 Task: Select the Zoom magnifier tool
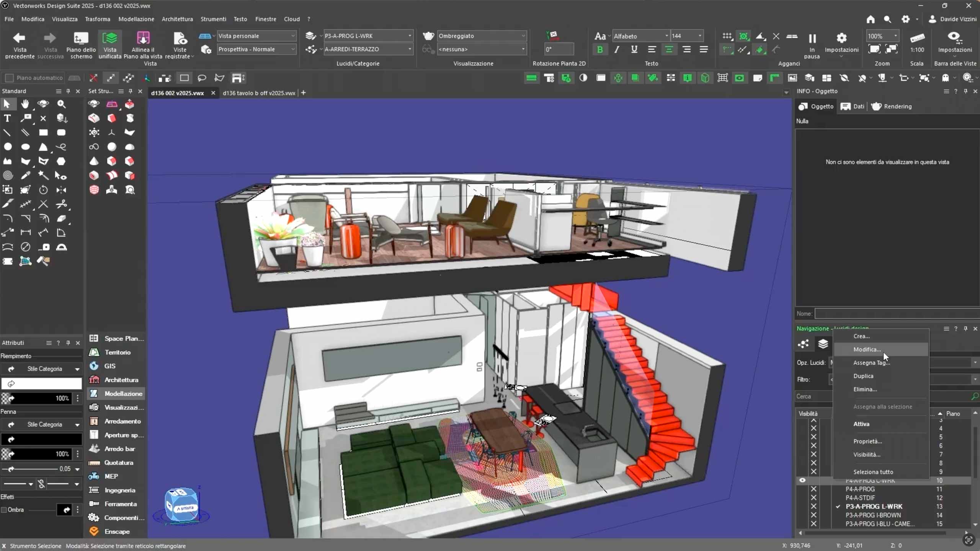click(61, 104)
